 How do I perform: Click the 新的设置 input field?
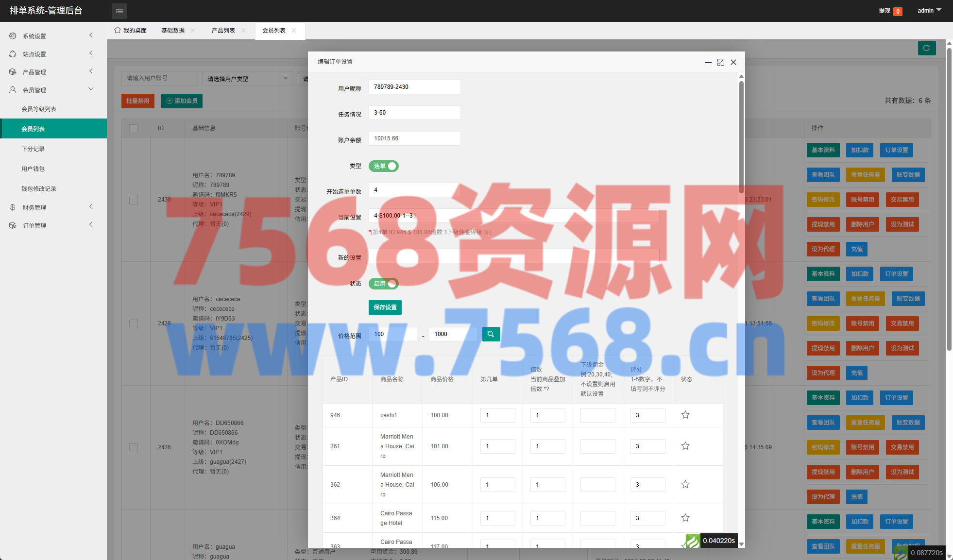513,256
